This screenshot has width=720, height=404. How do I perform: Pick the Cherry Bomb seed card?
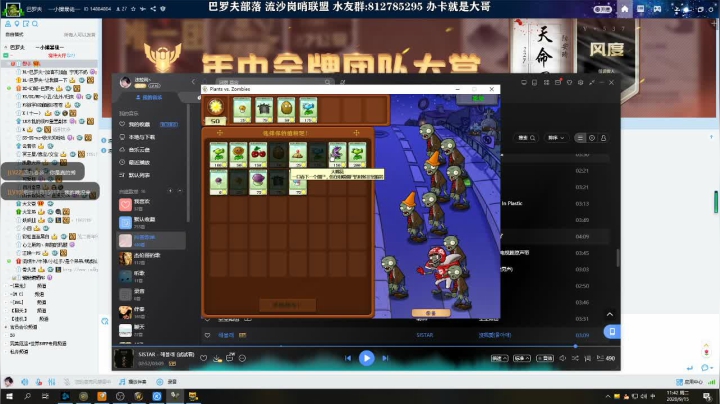[258, 154]
